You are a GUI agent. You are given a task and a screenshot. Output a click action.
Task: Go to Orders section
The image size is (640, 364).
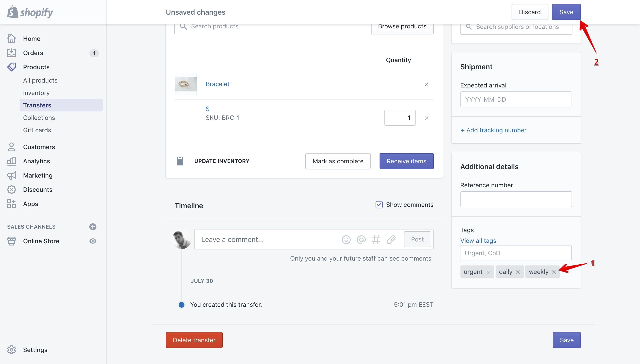(33, 53)
